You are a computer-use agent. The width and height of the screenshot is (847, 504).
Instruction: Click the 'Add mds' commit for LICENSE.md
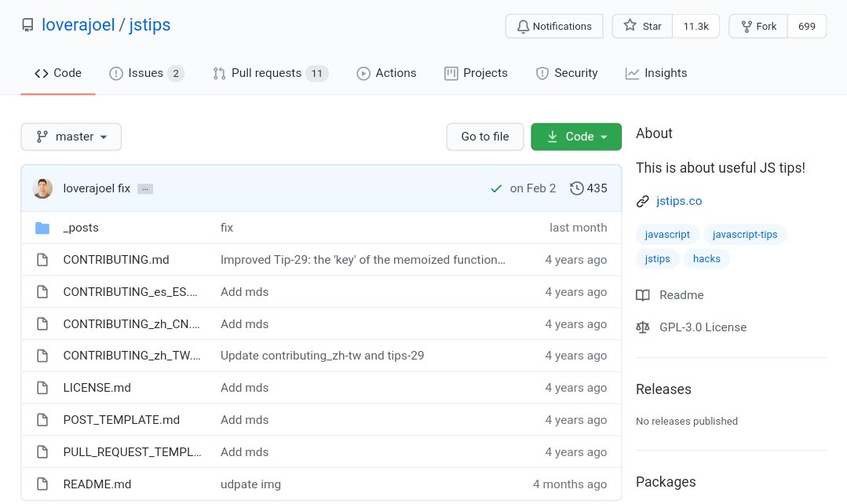click(245, 388)
